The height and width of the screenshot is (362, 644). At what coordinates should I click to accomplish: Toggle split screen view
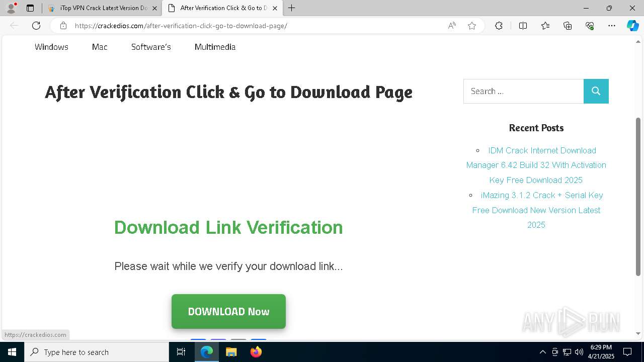(523, 26)
